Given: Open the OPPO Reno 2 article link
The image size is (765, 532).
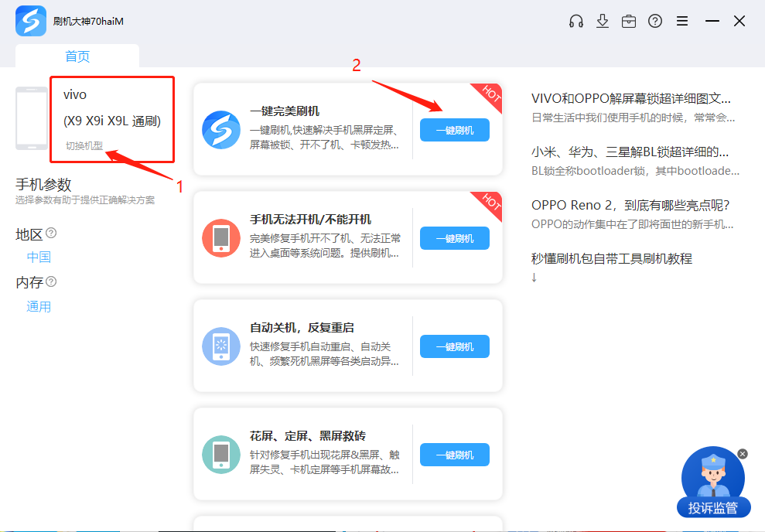Looking at the screenshot, I should (x=630, y=205).
